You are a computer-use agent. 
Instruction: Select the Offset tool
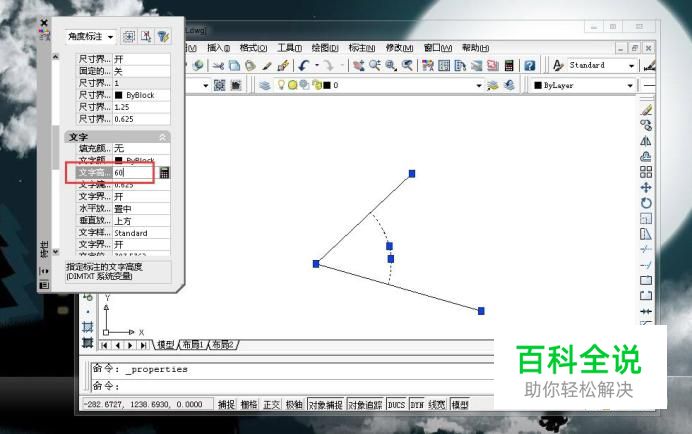646,156
